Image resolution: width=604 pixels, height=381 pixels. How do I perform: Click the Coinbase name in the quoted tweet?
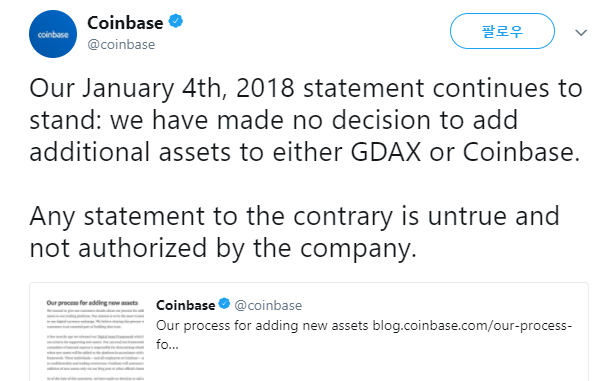[x=186, y=305]
